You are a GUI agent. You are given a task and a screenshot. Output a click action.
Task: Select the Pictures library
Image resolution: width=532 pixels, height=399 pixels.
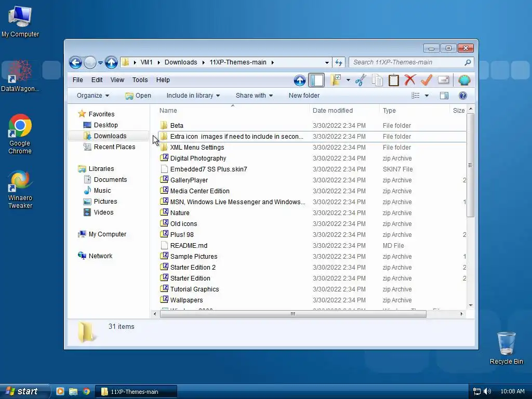[x=105, y=202]
